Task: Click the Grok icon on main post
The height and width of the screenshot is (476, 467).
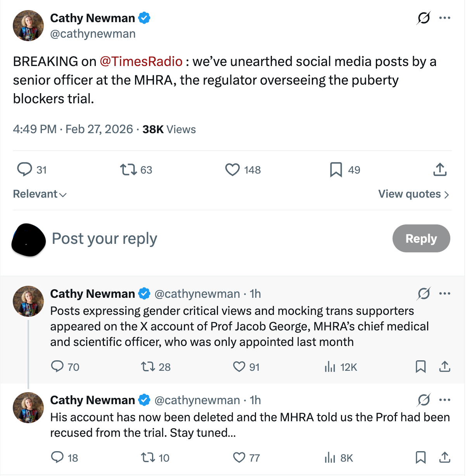Action: (x=424, y=18)
